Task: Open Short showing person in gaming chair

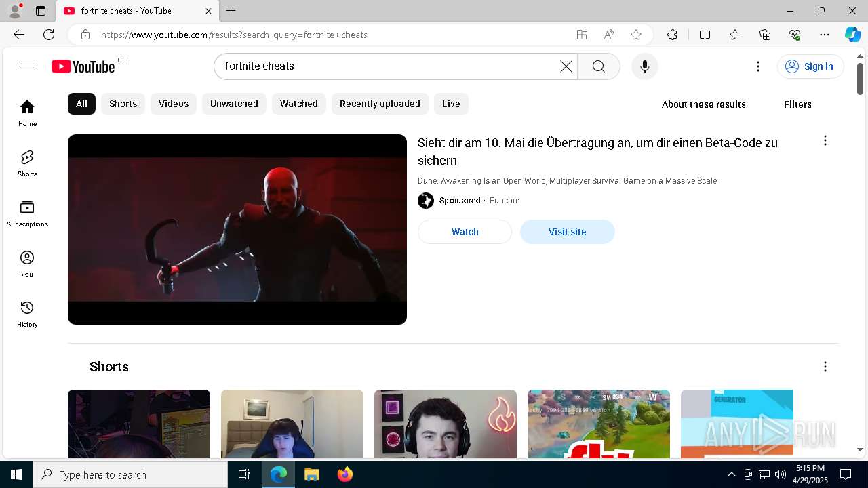Action: pyautogui.click(x=292, y=424)
